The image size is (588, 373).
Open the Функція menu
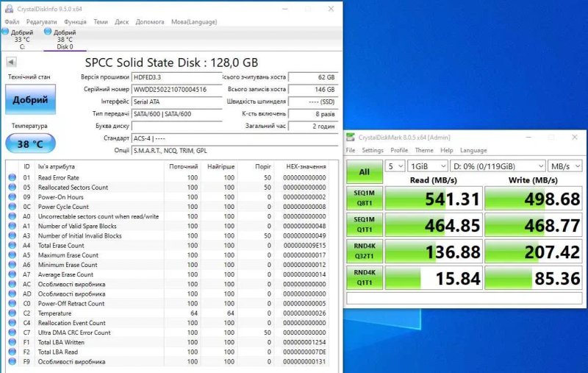[x=75, y=22]
